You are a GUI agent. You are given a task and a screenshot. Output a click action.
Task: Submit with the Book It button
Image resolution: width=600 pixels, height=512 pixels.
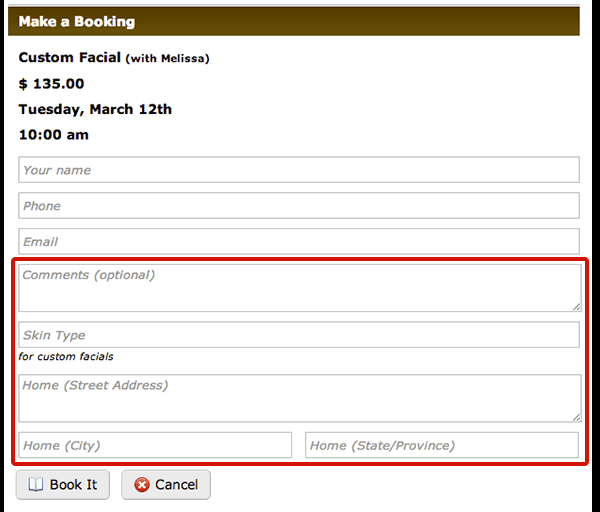63,485
